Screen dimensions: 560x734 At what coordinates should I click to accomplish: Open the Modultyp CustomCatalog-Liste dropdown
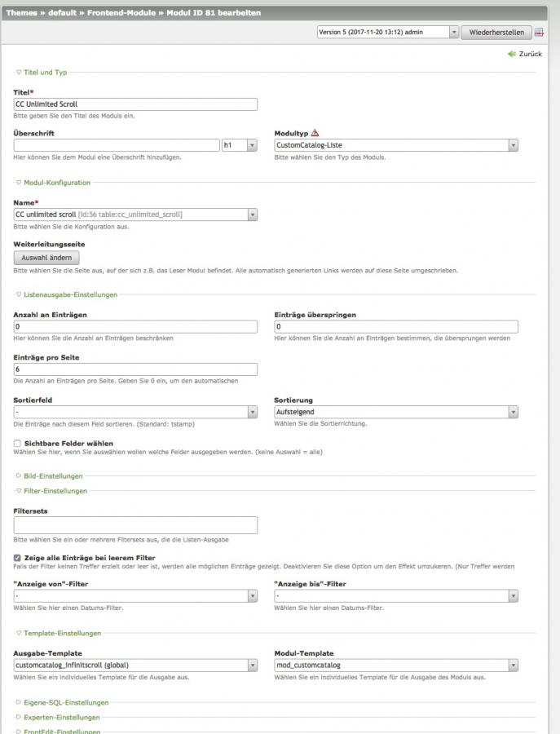tap(396, 145)
